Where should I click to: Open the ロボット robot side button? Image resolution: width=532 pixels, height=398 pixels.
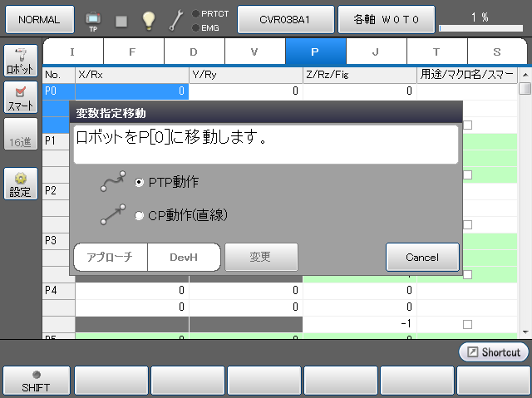(20, 61)
